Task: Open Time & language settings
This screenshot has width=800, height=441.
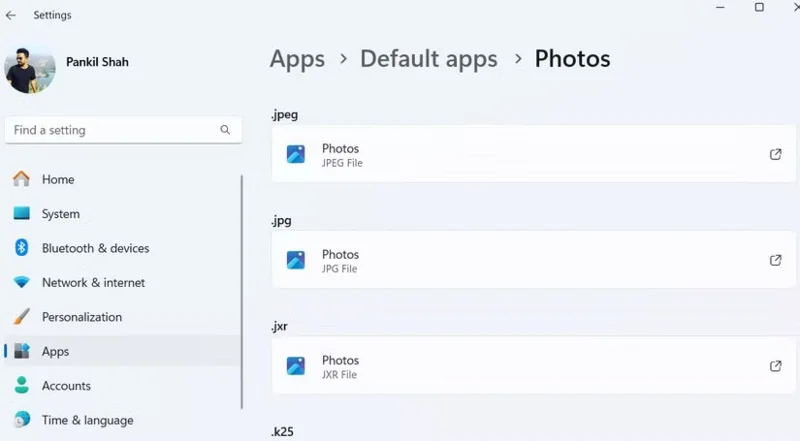Action: [87, 420]
